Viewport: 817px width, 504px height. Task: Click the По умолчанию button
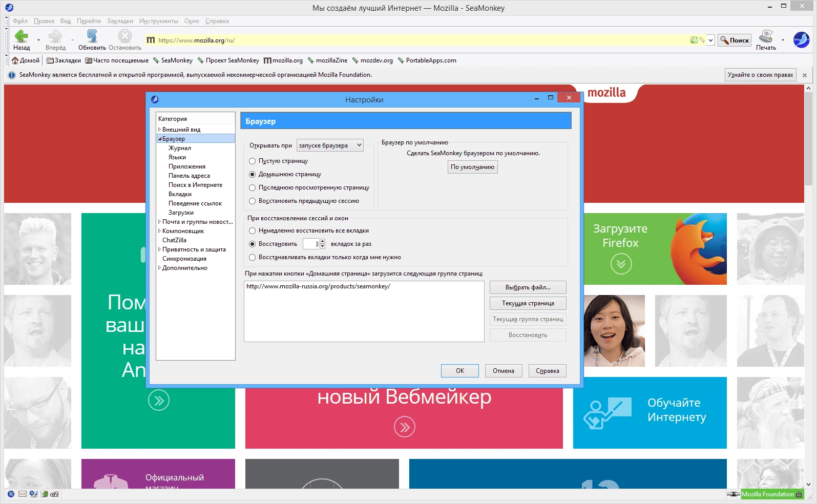point(473,167)
